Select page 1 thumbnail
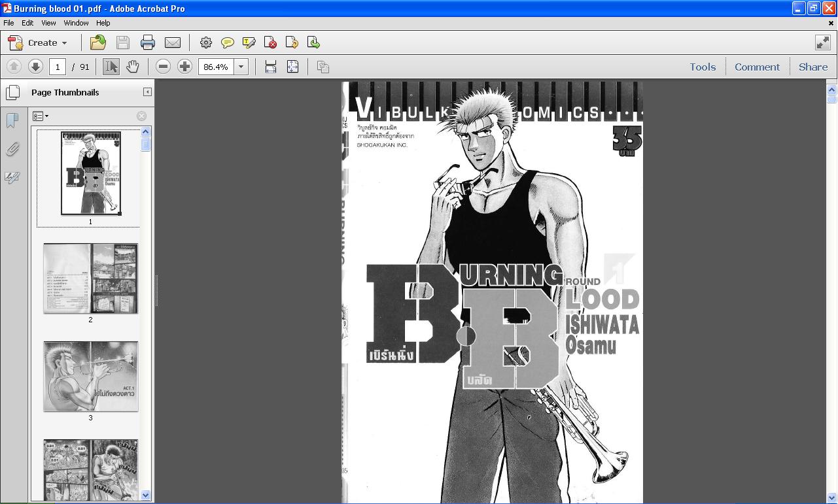838x504 pixels. pos(91,173)
